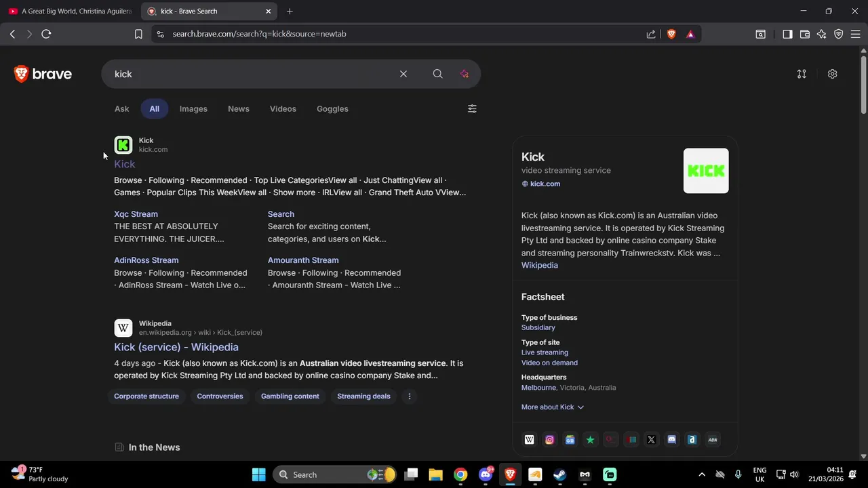Open the share icon in address bar
The image size is (868, 488).
click(x=651, y=34)
